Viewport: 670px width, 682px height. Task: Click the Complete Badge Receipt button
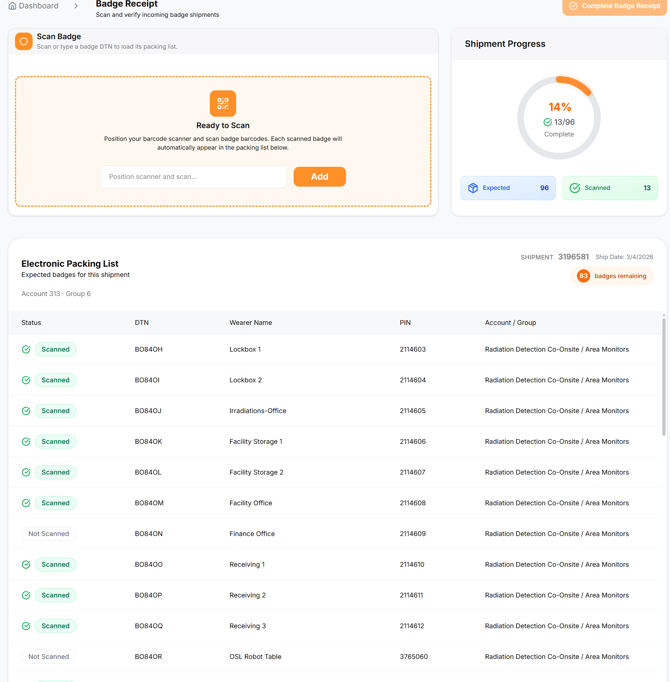pyautogui.click(x=614, y=6)
